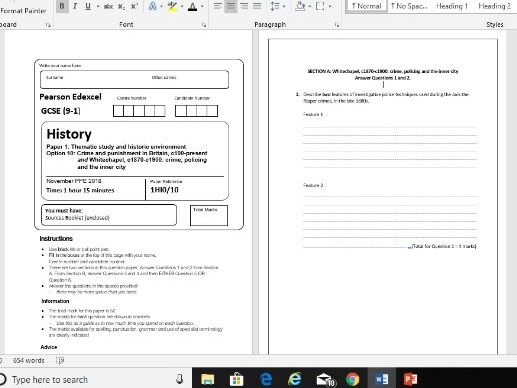517x388 pixels.
Task: Toggle Underline formatting button
Action: [x=88, y=6]
